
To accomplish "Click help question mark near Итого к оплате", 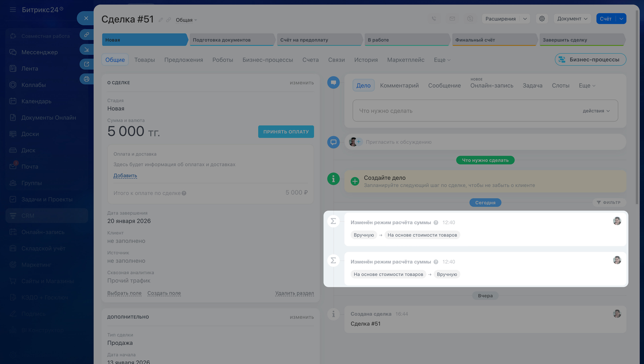I will [x=184, y=193].
